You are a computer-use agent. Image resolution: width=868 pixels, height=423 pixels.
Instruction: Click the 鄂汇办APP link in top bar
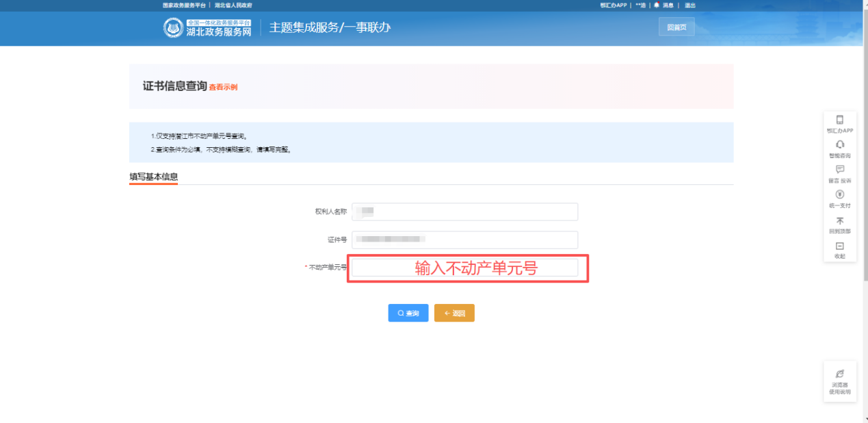[613, 5]
